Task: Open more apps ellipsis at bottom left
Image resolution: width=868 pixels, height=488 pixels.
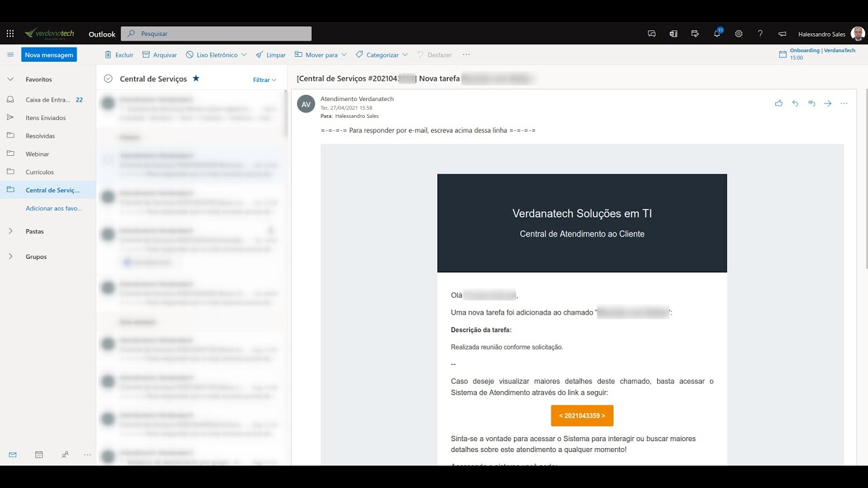Action: 87,455
